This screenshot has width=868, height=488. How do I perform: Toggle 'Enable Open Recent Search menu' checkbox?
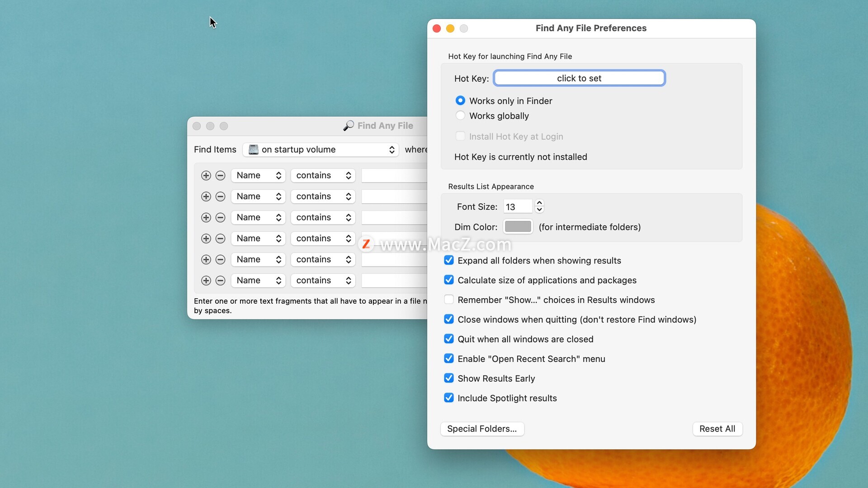click(x=448, y=358)
